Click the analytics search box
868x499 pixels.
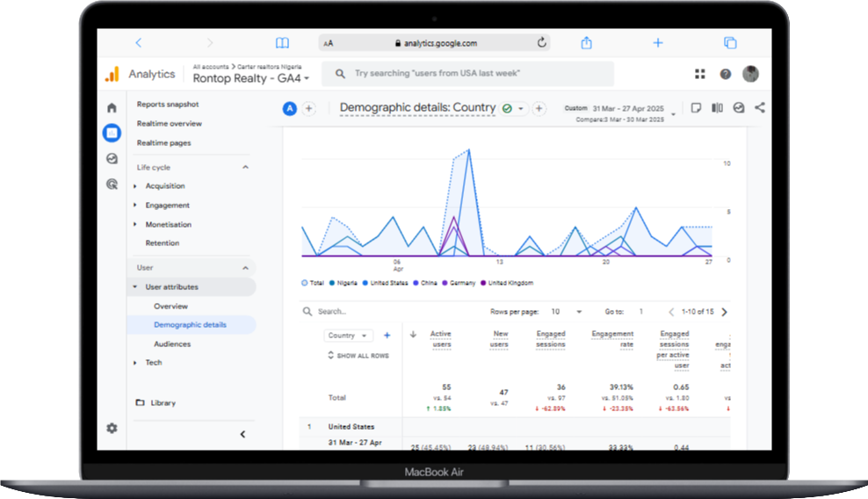coord(467,74)
